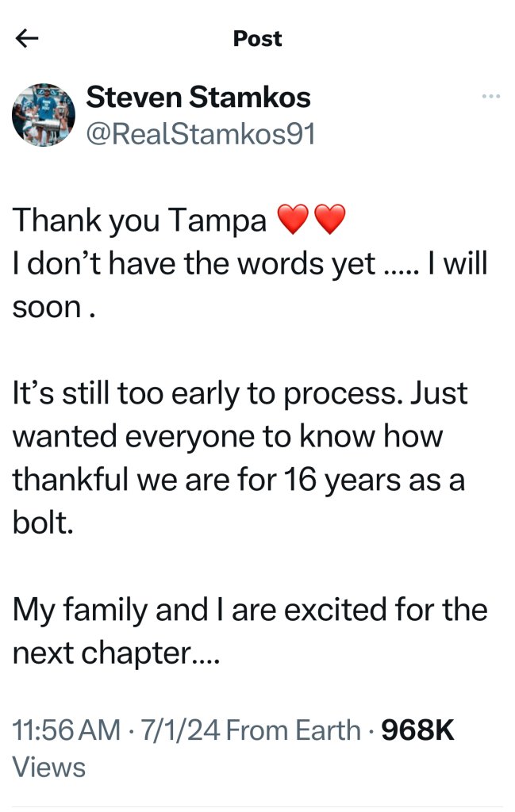Click the 11:56 AM timestamp
The width and height of the screenshot is (515, 812).
click(x=67, y=730)
